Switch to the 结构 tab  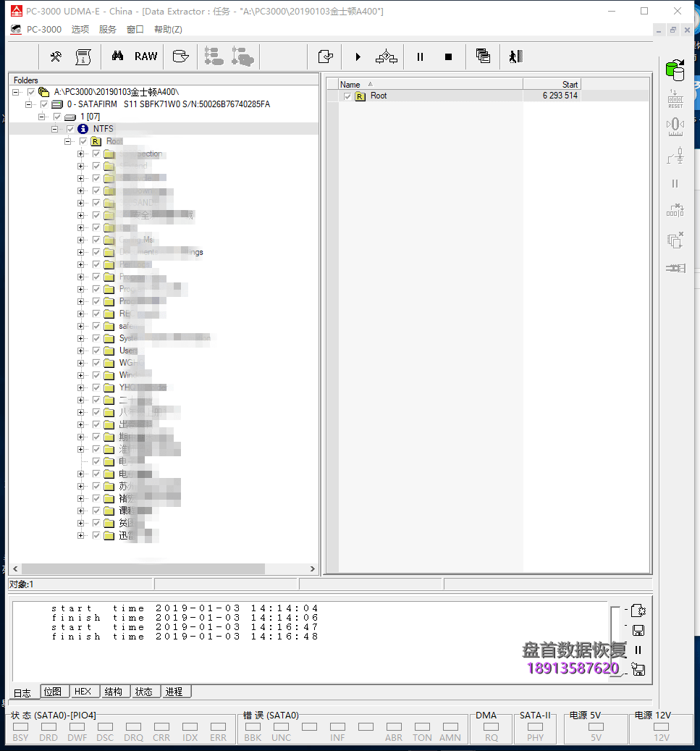tap(114, 692)
